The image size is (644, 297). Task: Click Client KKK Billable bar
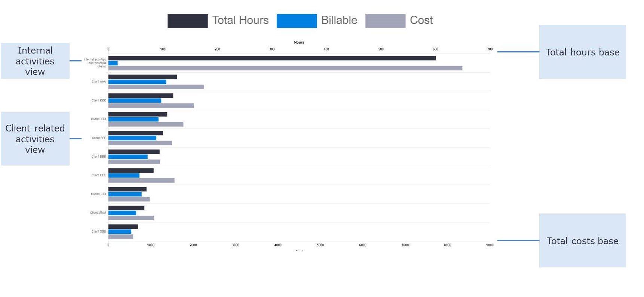[135, 100]
